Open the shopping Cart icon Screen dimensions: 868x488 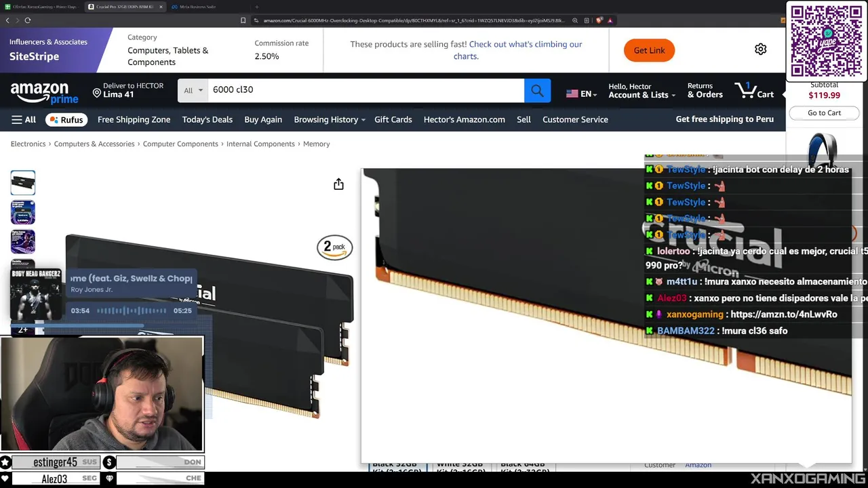pyautogui.click(x=754, y=91)
